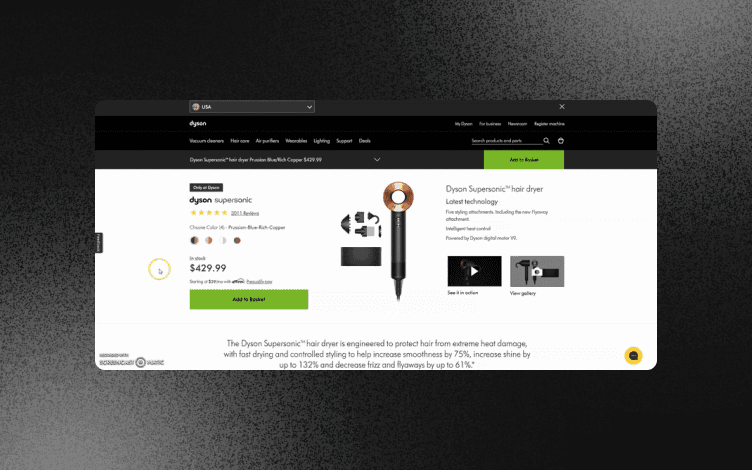Select the Prussian Blue Rich Copper swatch
This screenshot has height=470, width=752.
tap(194, 240)
